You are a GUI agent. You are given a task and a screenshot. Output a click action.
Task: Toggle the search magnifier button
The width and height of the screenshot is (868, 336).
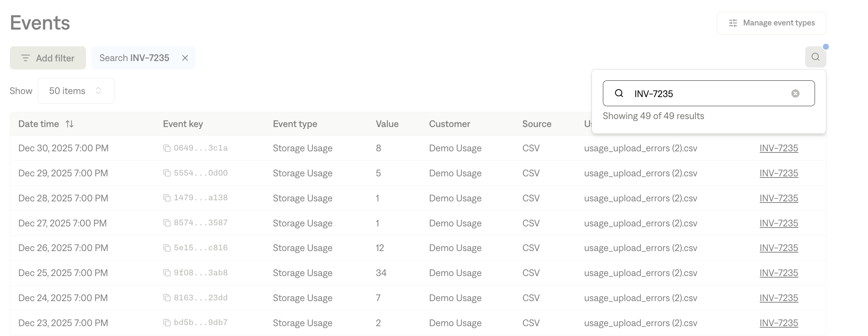pos(815,57)
